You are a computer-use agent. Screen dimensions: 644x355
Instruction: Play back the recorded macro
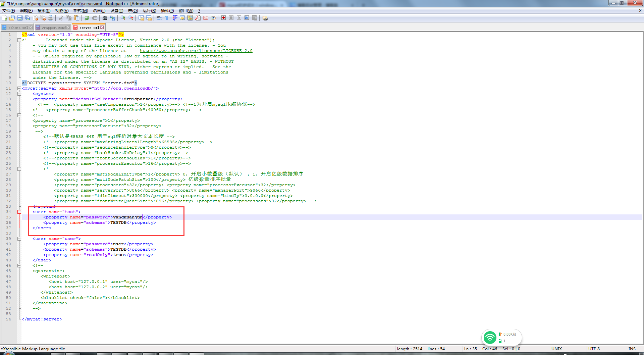(239, 18)
